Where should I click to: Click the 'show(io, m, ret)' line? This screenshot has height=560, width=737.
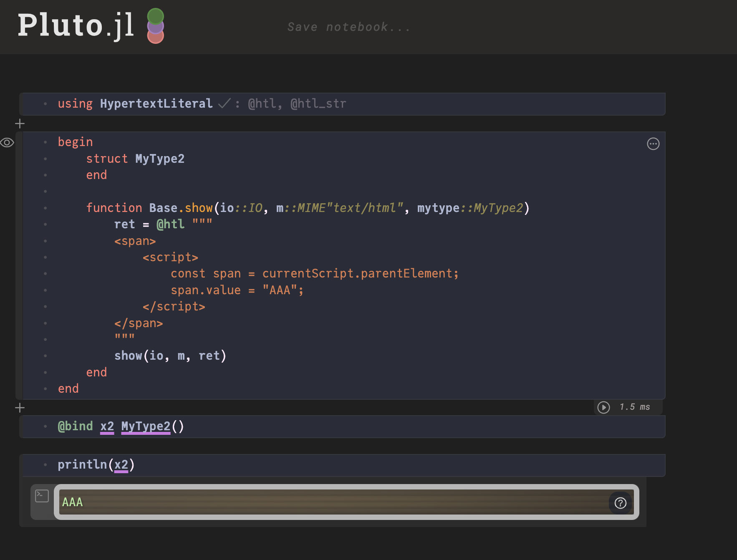(x=170, y=356)
